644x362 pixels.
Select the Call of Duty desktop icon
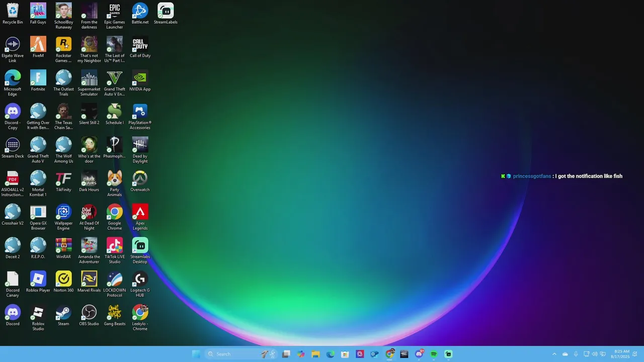point(140,47)
